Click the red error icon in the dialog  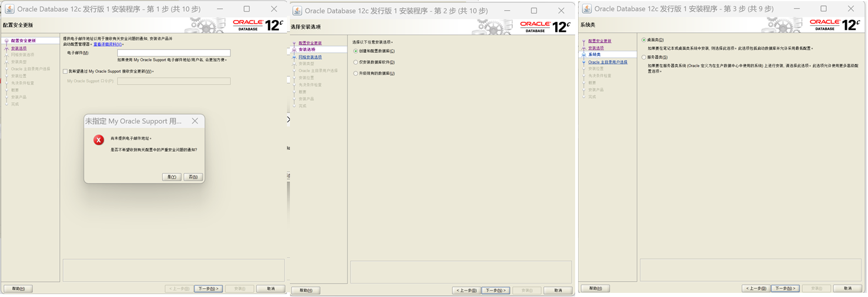99,139
